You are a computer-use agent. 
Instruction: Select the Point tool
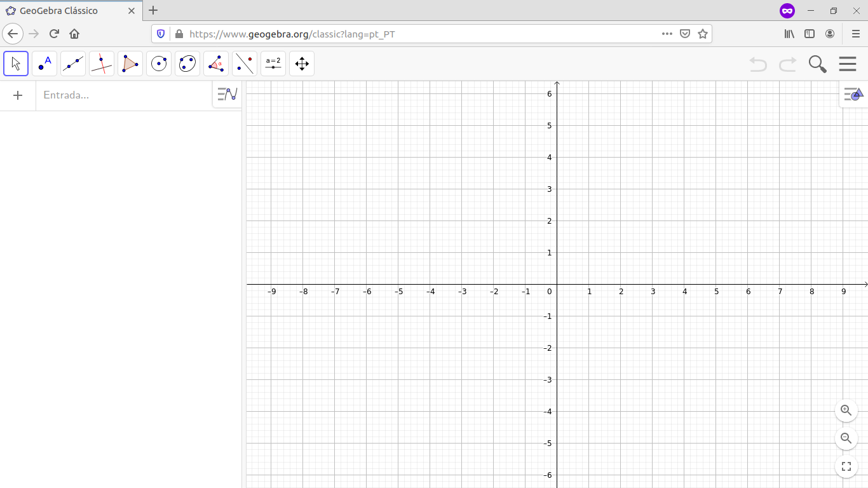point(44,64)
